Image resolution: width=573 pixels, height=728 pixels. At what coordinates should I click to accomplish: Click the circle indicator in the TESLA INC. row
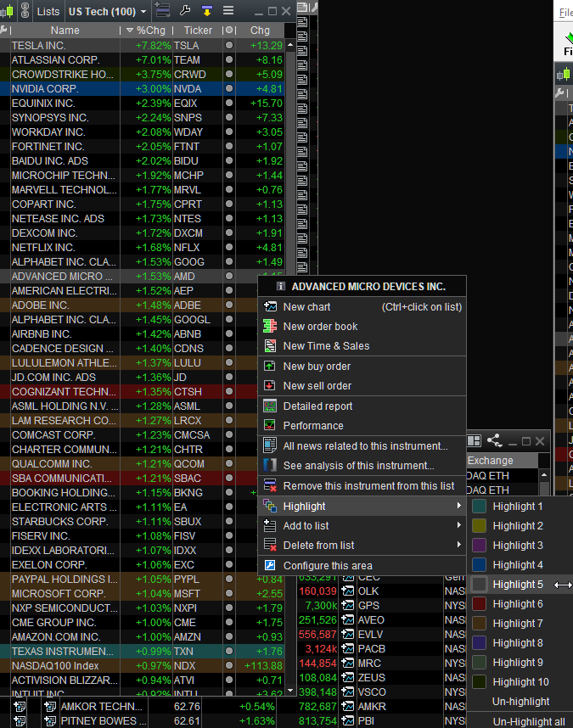tap(229, 46)
